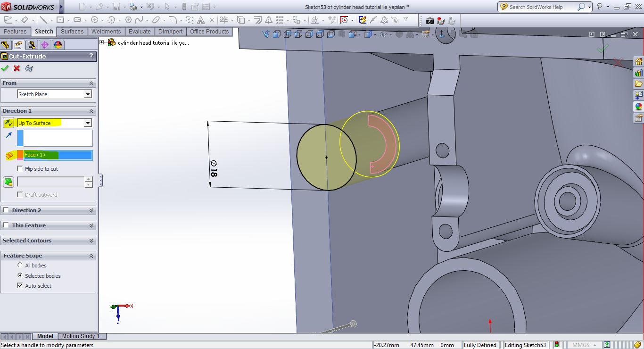Image resolution: width=644 pixels, height=349 pixels.
Task: Enable the Direction 2 checkbox
Action: tap(6, 210)
